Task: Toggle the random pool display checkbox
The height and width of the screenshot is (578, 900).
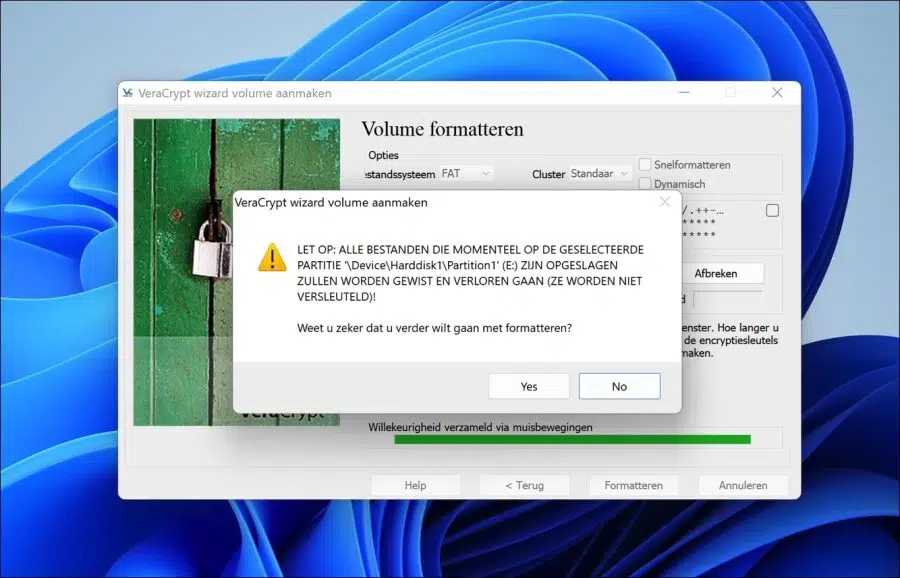Action: click(x=773, y=211)
